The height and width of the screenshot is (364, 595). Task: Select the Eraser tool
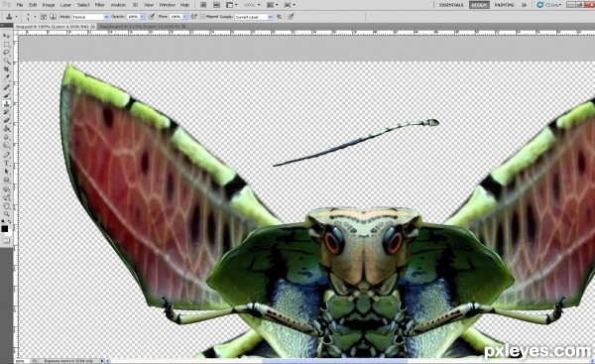[x=7, y=121]
